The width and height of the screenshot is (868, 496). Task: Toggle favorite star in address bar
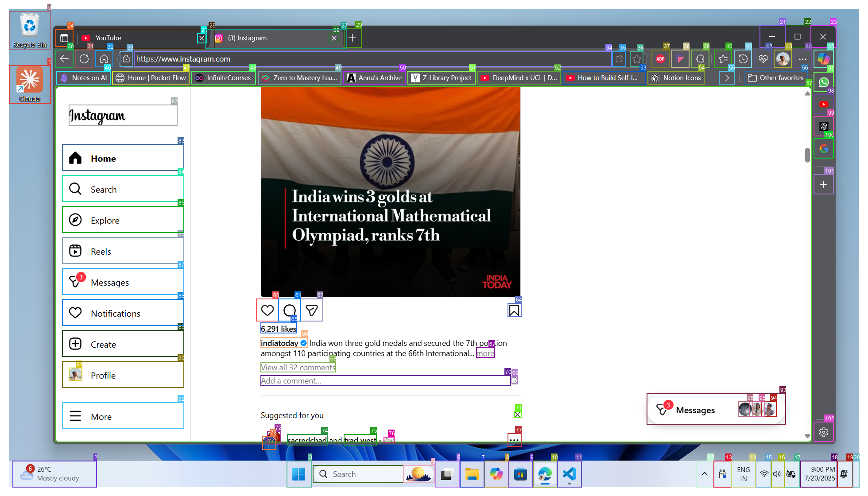click(x=636, y=59)
